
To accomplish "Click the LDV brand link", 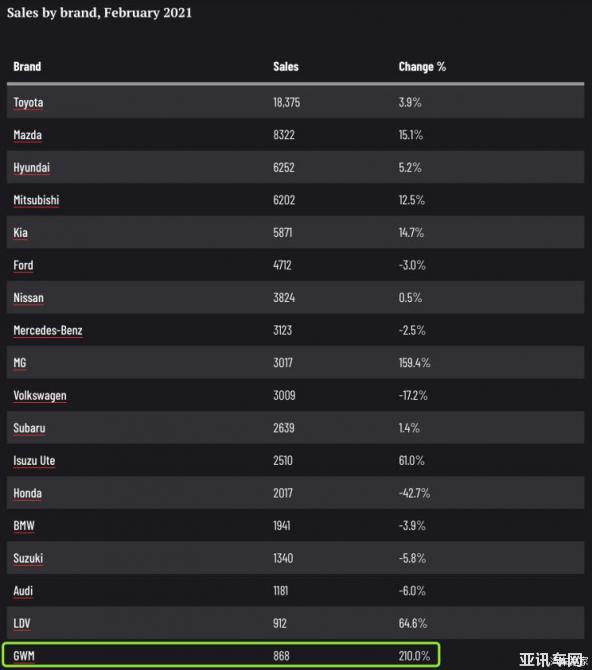I will [22, 624].
